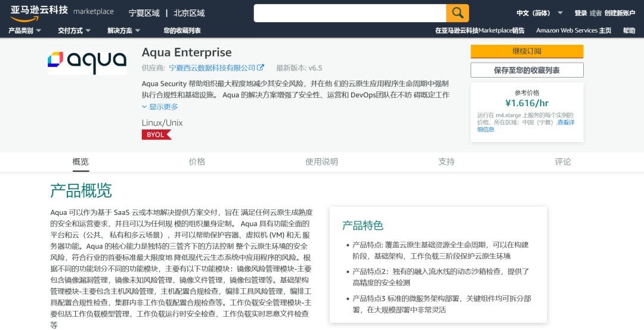The width and height of the screenshot is (644, 330).
Task: Open the 交付方式 dropdown menu
Action: [x=75, y=30]
